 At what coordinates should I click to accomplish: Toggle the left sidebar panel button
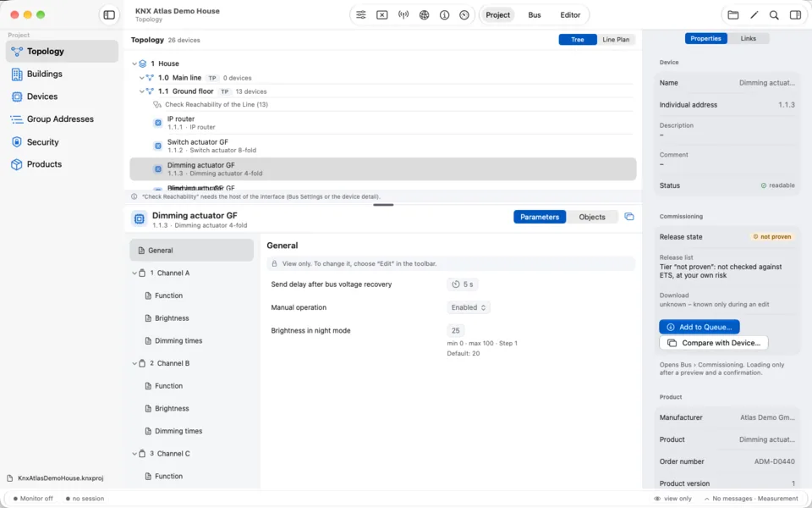(x=109, y=15)
